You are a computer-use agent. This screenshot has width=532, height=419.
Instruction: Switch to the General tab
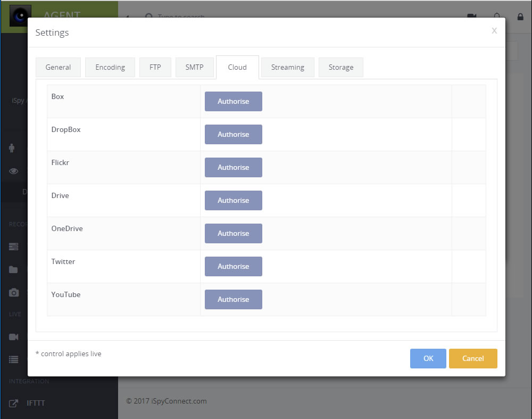[x=58, y=67]
